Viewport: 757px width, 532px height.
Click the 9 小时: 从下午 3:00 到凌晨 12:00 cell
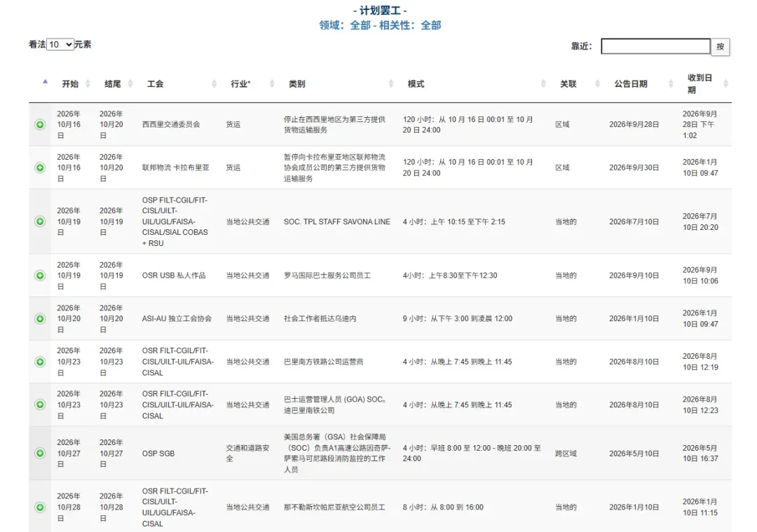(x=458, y=319)
